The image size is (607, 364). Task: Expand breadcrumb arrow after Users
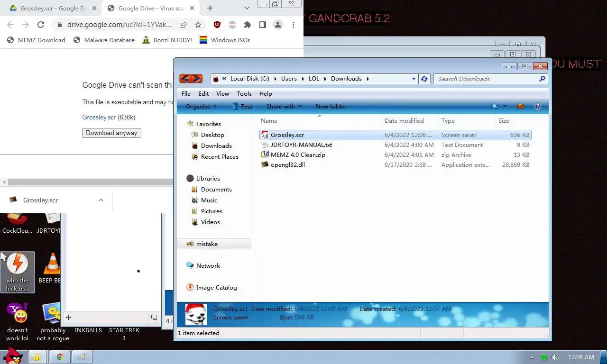click(303, 79)
